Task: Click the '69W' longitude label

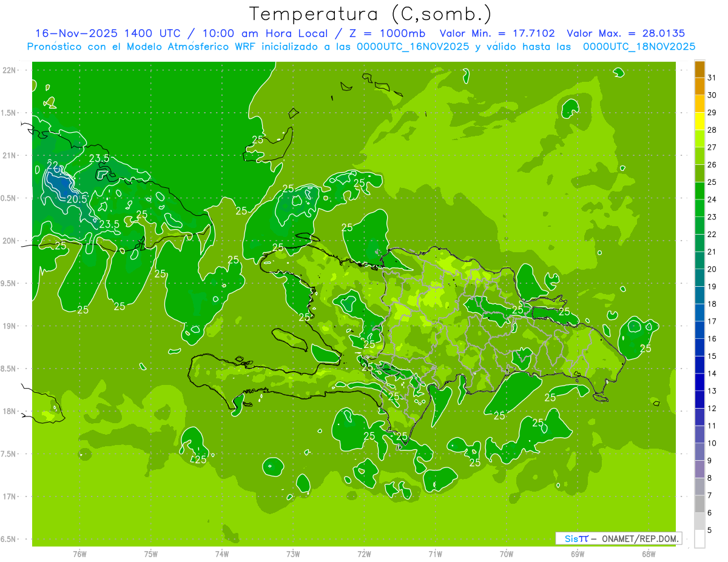Action: 578,554
